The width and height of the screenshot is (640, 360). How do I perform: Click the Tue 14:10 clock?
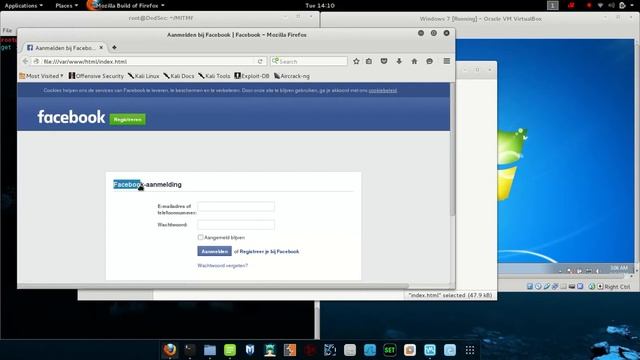(320, 6)
